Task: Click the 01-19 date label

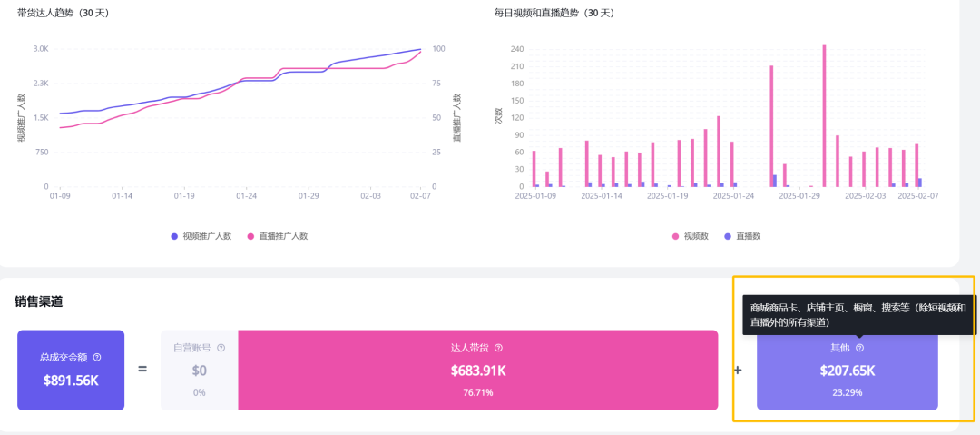Action: 183,196
